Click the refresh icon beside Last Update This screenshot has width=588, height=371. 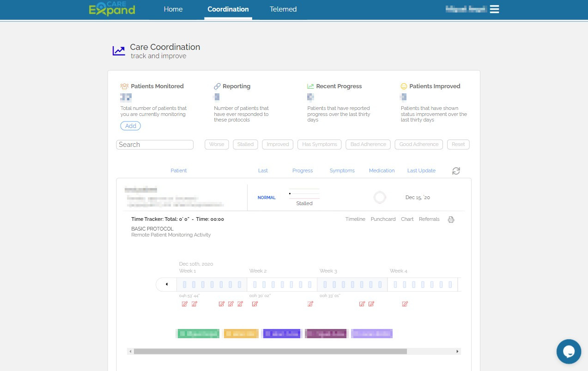pos(456,171)
